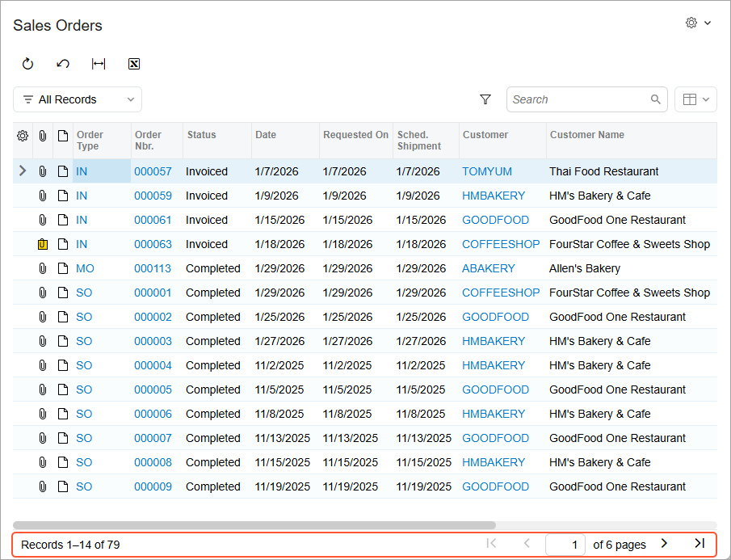This screenshot has height=560, width=731.
Task: Open the All Records filter dropdown
Action: 78,99
